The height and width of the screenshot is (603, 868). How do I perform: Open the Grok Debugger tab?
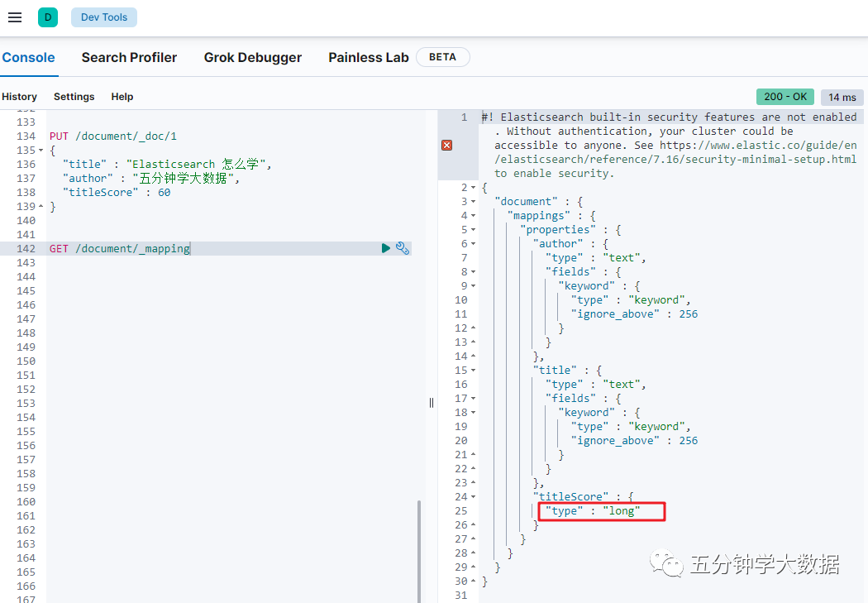pos(252,58)
